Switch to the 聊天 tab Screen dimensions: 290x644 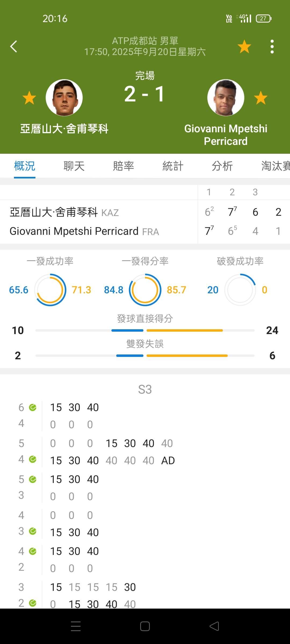pos(74,166)
